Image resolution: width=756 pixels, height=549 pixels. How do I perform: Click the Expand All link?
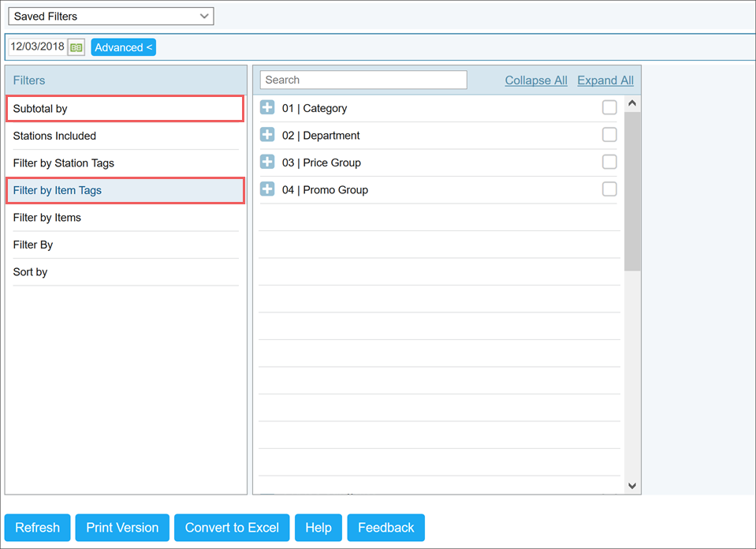point(605,80)
